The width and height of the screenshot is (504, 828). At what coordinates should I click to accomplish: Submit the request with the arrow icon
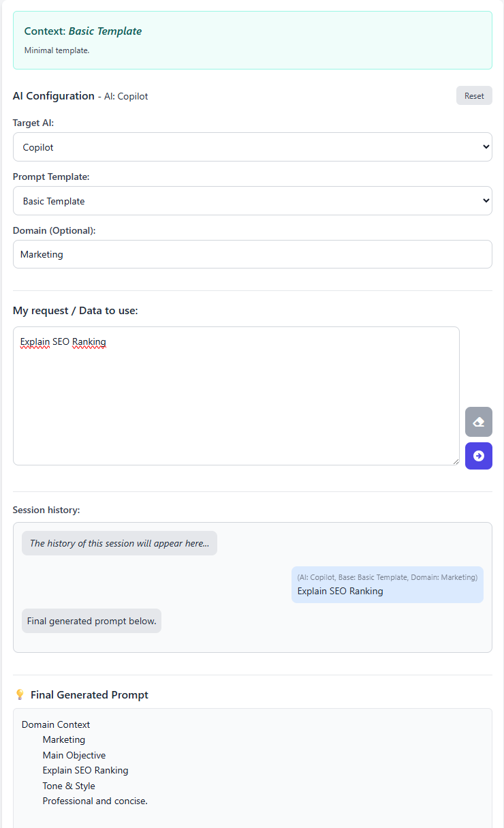pos(478,456)
